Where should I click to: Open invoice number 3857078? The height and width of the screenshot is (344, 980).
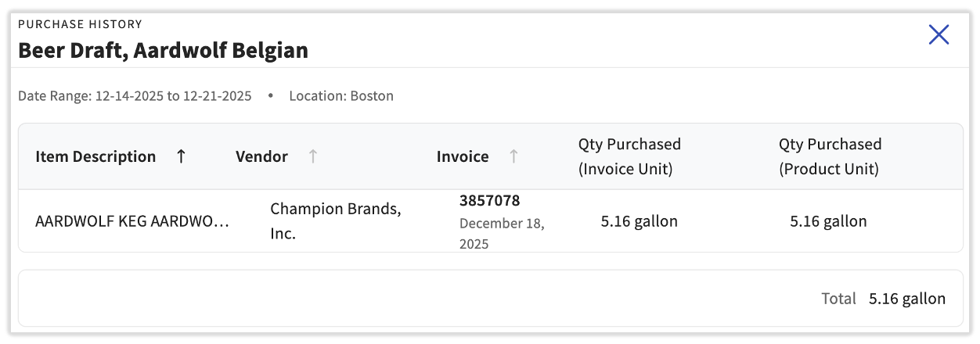489,201
